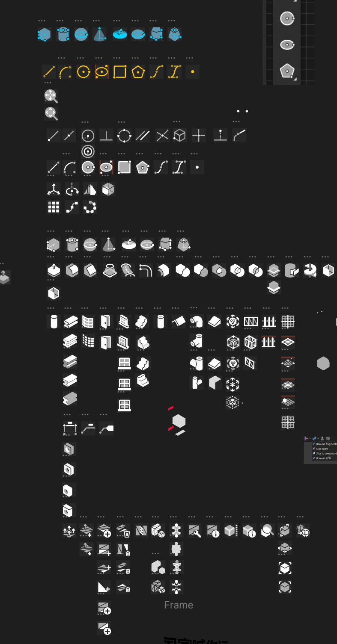Select the white cone primitive icon

pos(109,245)
